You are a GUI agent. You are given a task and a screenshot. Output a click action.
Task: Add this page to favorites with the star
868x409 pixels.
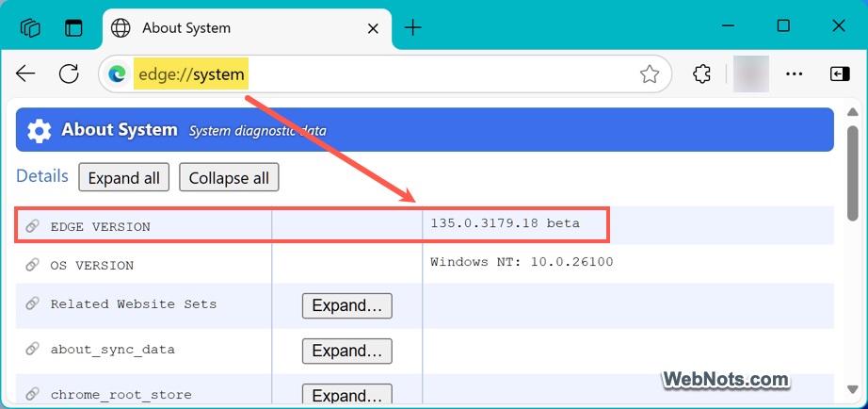[650, 74]
